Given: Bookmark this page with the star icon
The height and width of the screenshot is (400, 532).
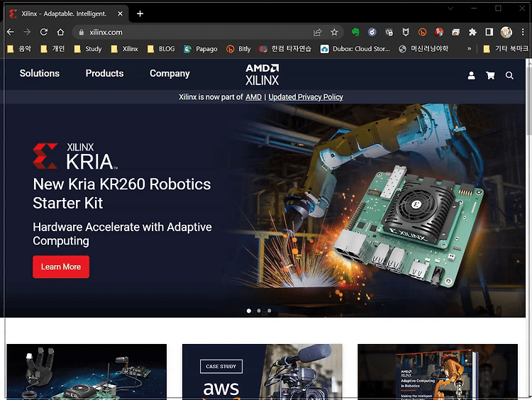Looking at the screenshot, I should pyautogui.click(x=334, y=32).
